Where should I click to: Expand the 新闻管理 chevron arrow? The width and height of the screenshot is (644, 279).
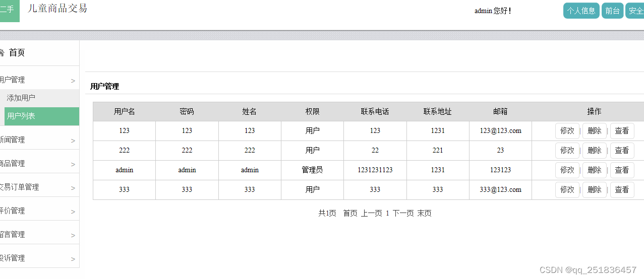[x=73, y=141]
